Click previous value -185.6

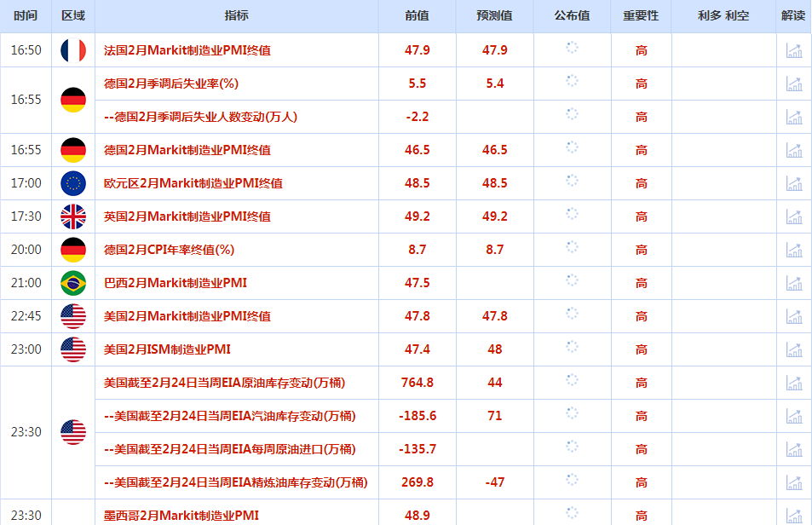coord(418,416)
